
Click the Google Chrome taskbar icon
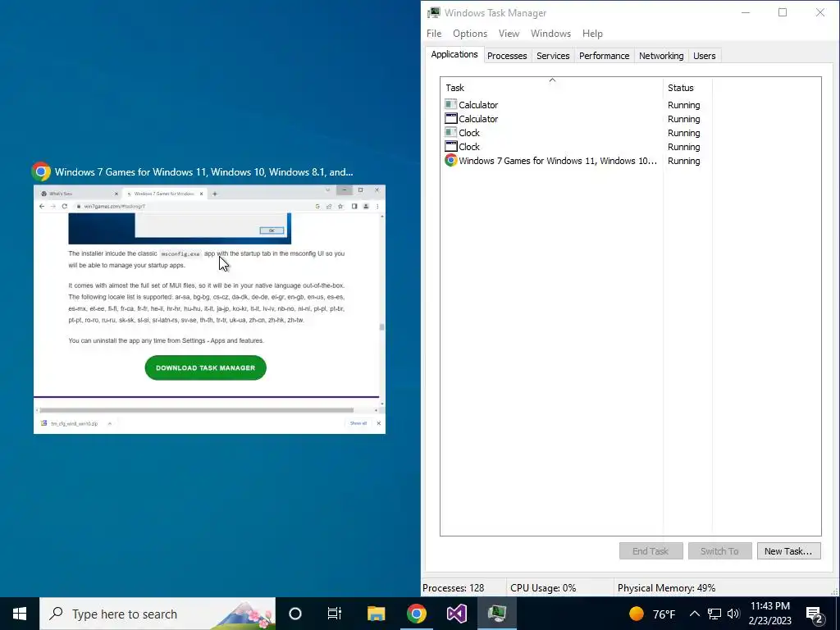(x=416, y=614)
